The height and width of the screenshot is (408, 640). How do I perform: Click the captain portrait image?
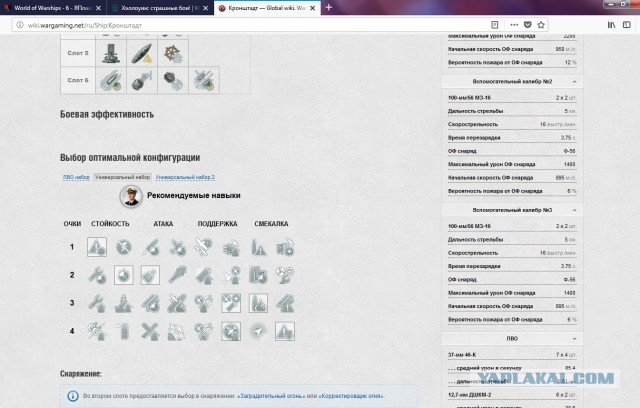(x=131, y=196)
